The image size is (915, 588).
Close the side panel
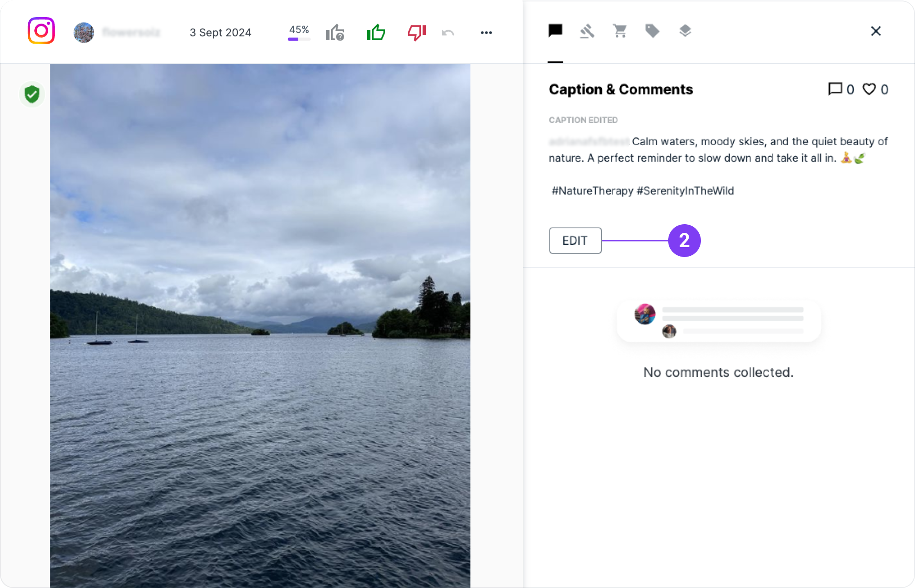point(876,31)
